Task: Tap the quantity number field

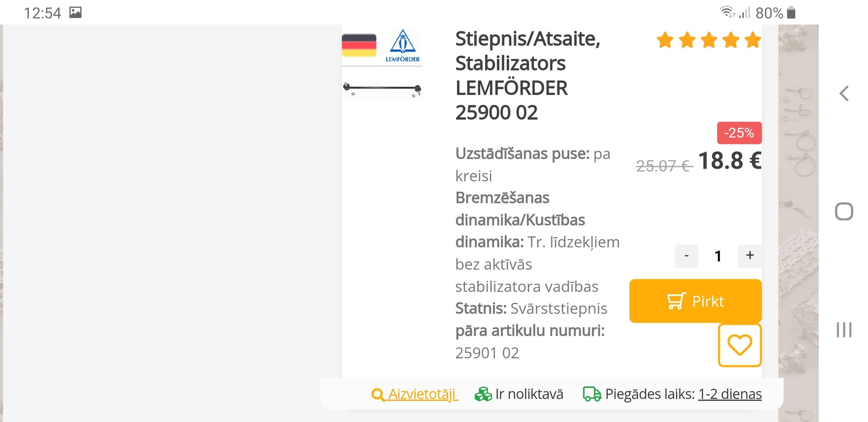Action: (718, 256)
